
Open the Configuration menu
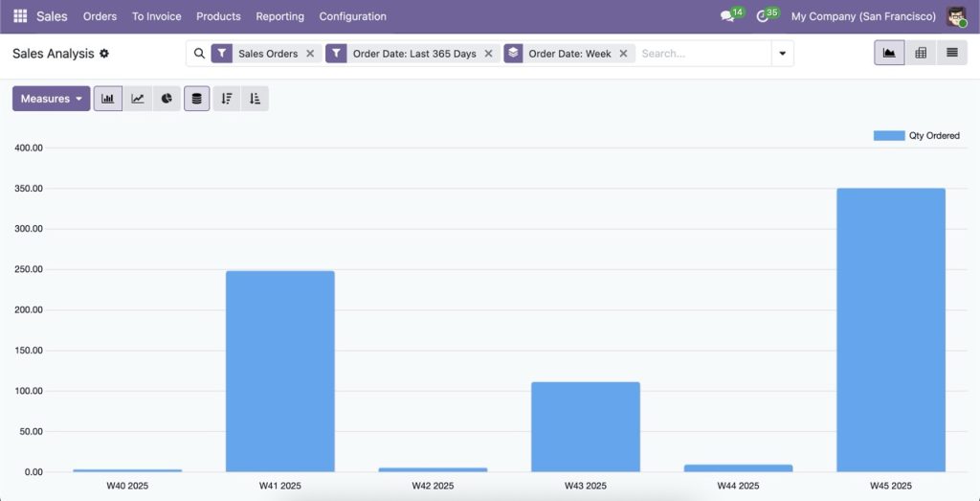352,16
